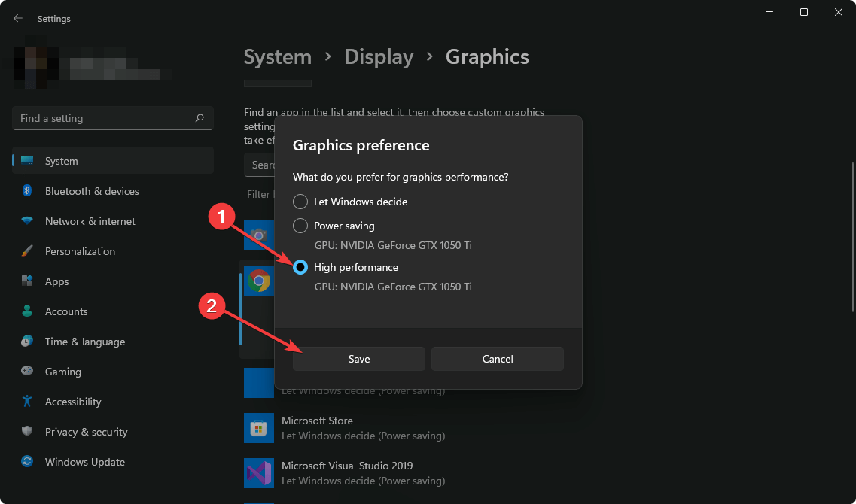Click the Graphics preference dialog title

[361, 146]
